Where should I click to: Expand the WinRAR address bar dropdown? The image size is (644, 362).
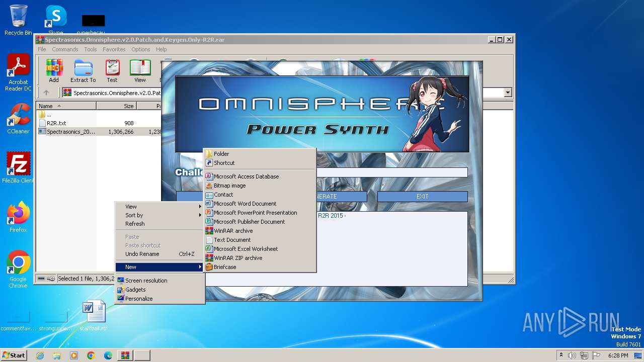tap(508, 93)
